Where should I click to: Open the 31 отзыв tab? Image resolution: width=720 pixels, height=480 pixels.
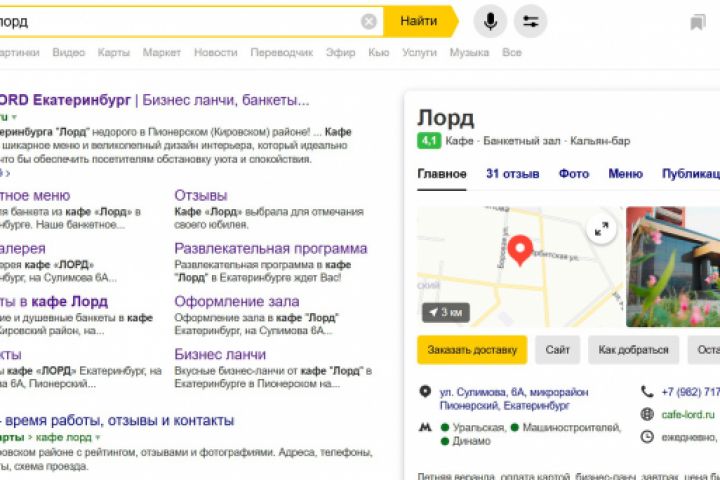512,174
